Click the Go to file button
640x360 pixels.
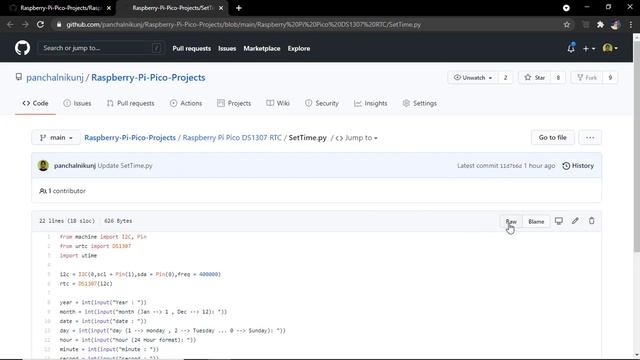pos(553,138)
